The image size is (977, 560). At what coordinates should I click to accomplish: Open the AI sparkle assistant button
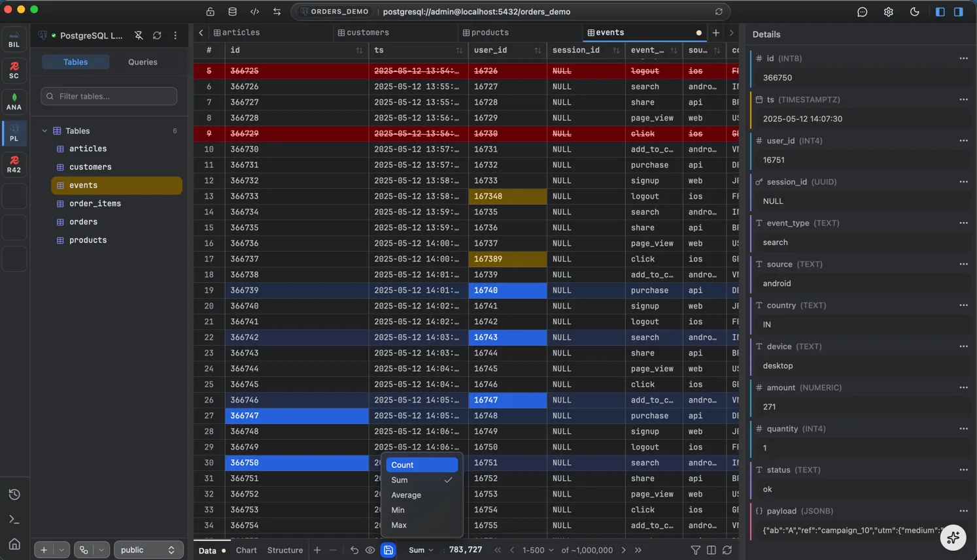click(953, 537)
